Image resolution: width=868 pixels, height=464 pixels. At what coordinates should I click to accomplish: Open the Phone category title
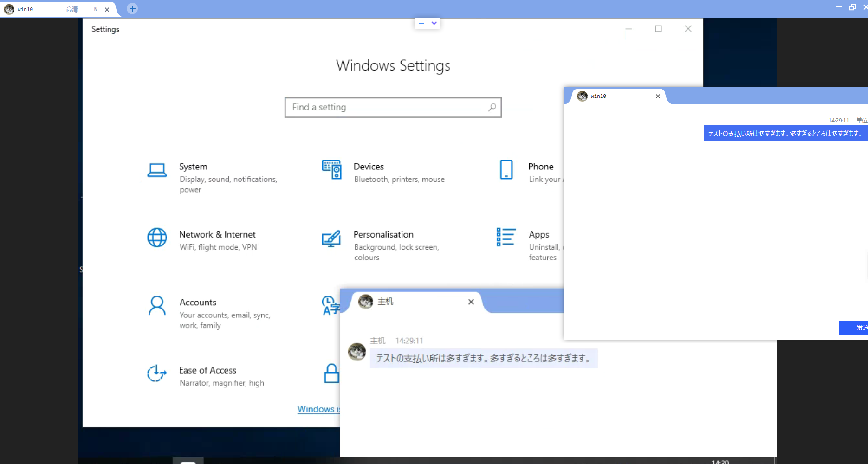pos(541,167)
